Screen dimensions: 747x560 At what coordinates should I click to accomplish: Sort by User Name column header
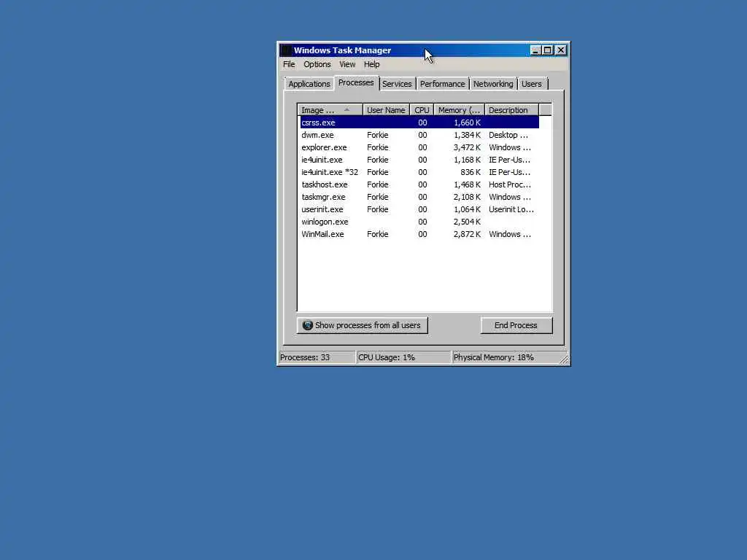(386, 110)
